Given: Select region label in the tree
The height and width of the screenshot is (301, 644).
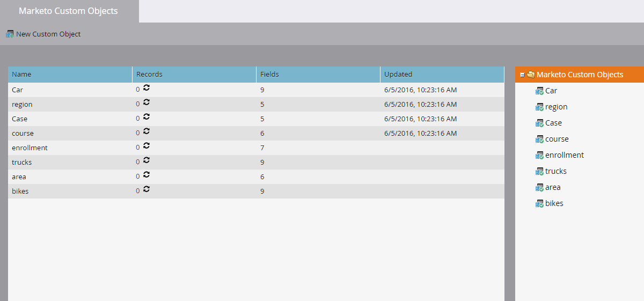Looking at the screenshot, I should (557, 107).
